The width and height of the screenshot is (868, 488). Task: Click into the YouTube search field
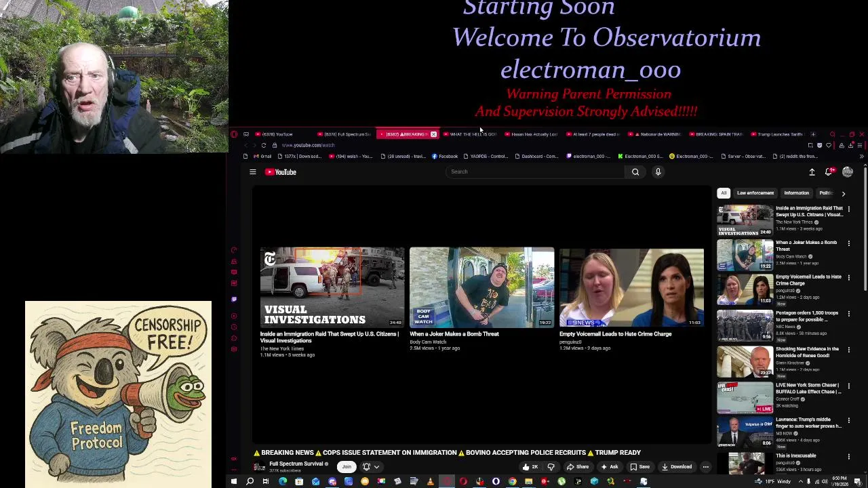(x=536, y=171)
